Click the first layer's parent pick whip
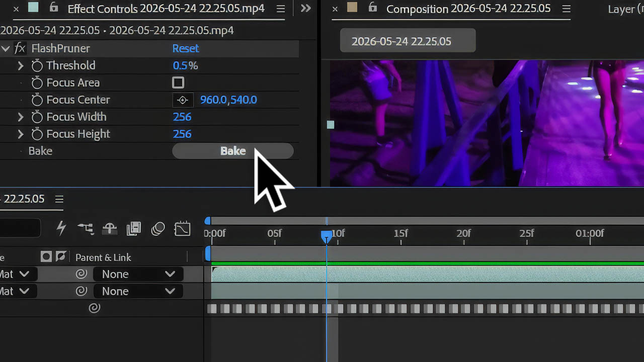The image size is (644, 362). pyautogui.click(x=81, y=274)
